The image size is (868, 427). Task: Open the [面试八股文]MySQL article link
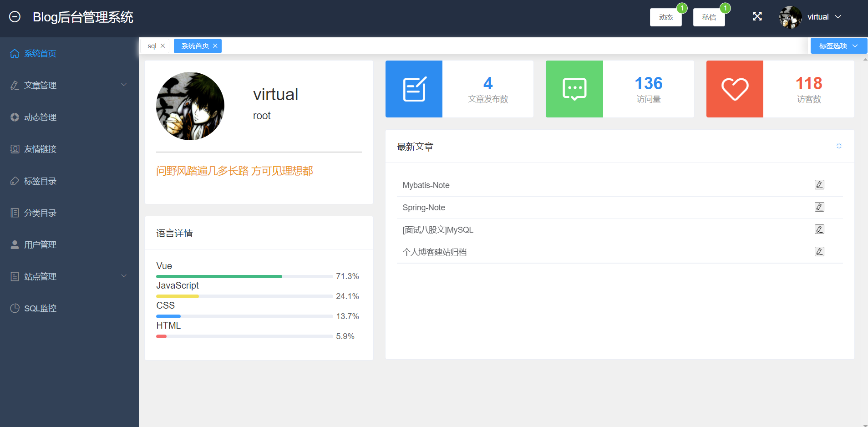[x=438, y=230]
